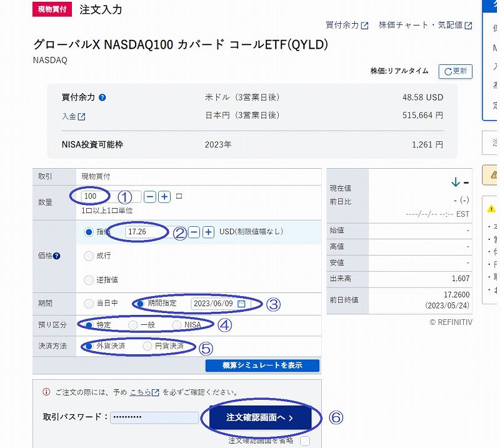Open the calendar icon in date field

click(x=241, y=304)
